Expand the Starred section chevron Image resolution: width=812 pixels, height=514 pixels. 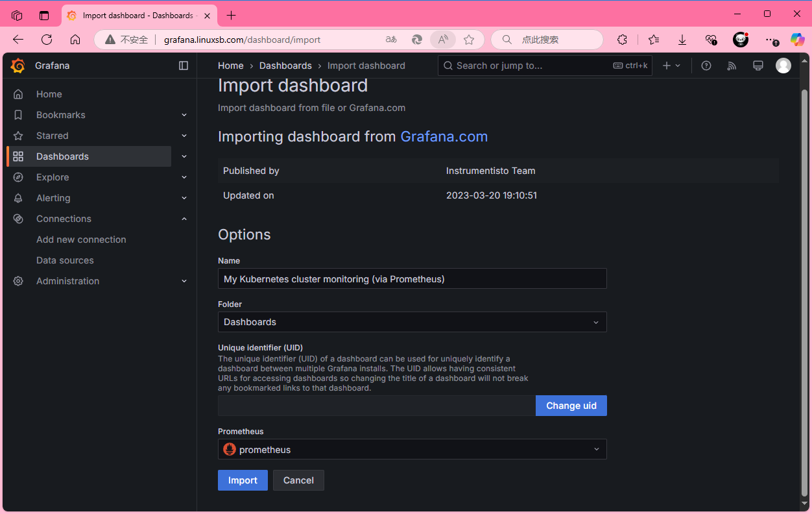[x=184, y=136]
